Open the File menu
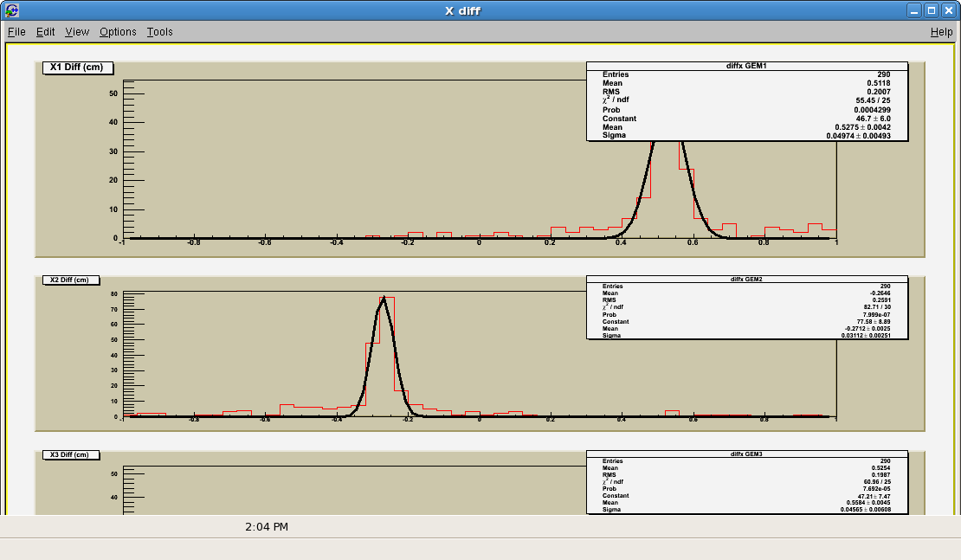 (x=16, y=32)
